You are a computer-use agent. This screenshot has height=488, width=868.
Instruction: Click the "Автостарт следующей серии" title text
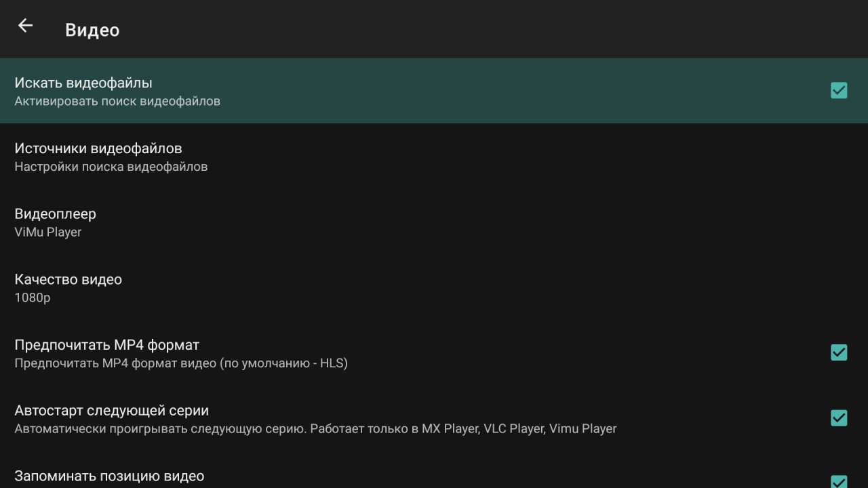(x=112, y=411)
